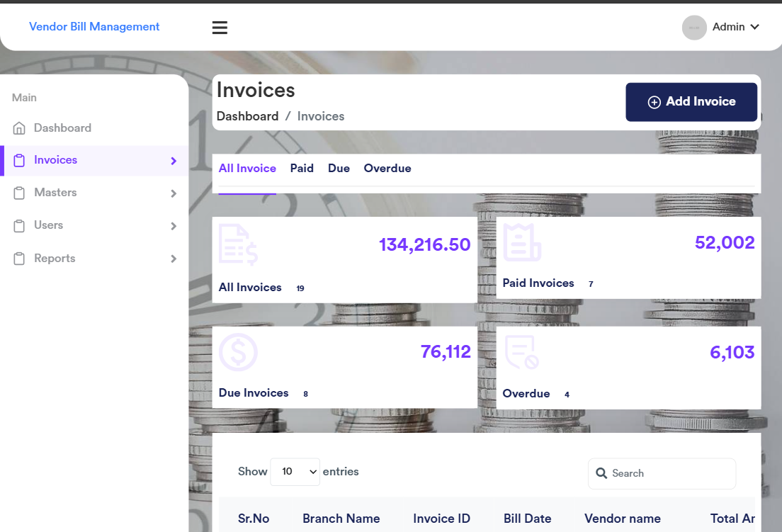
Task: Click the Overdue card icon
Action: [x=522, y=352]
